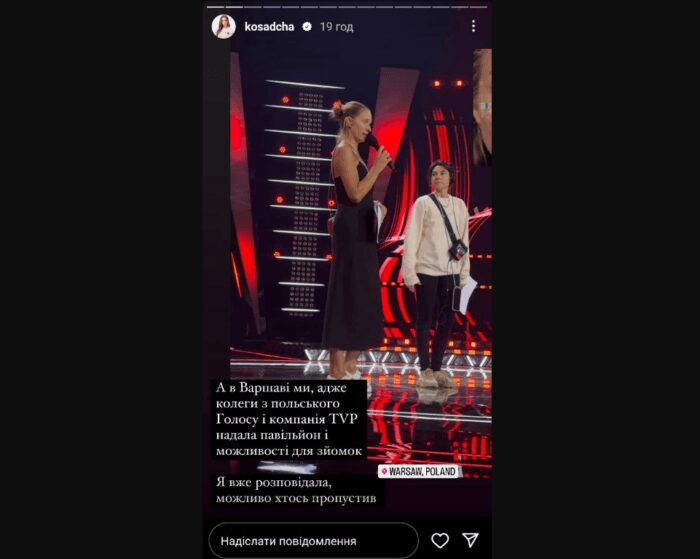Like the story with the heart icon

click(x=440, y=541)
